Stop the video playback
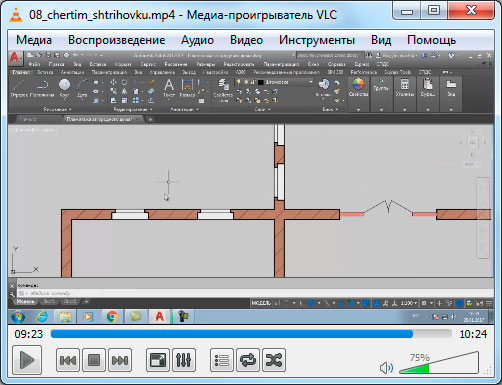Screen dimensions: 502x385 coord(94,360)
